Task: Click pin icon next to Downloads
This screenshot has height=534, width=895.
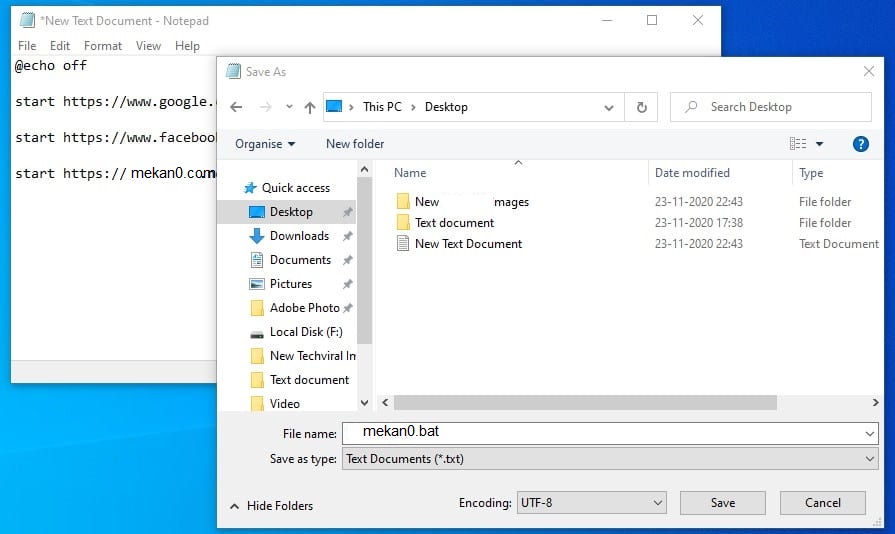Action: (347, 236)
